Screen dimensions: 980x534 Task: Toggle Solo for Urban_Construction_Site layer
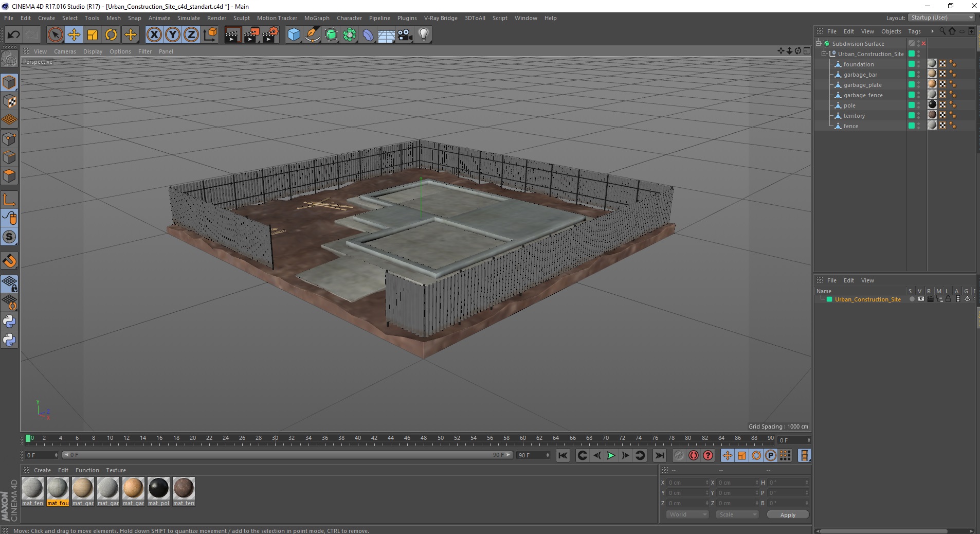912,299
